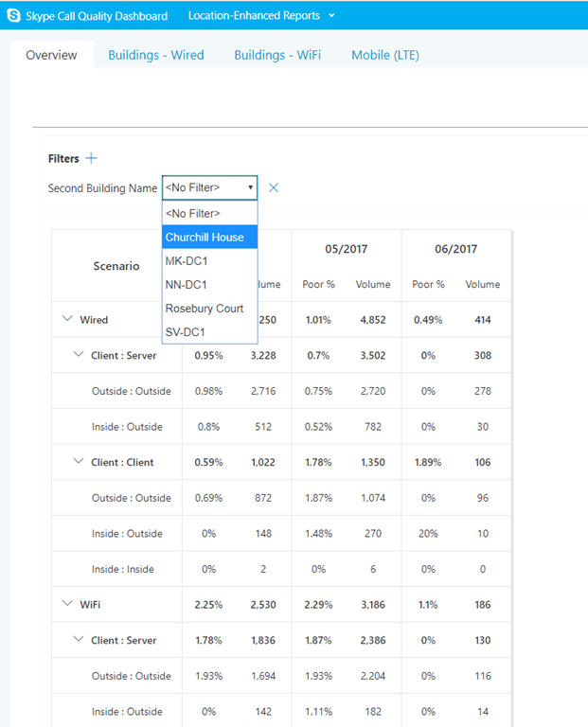The width and height of the screenshot is (588, 727).
Task: Open the Mobile (LTE) tab
Action: coord(385,55)
